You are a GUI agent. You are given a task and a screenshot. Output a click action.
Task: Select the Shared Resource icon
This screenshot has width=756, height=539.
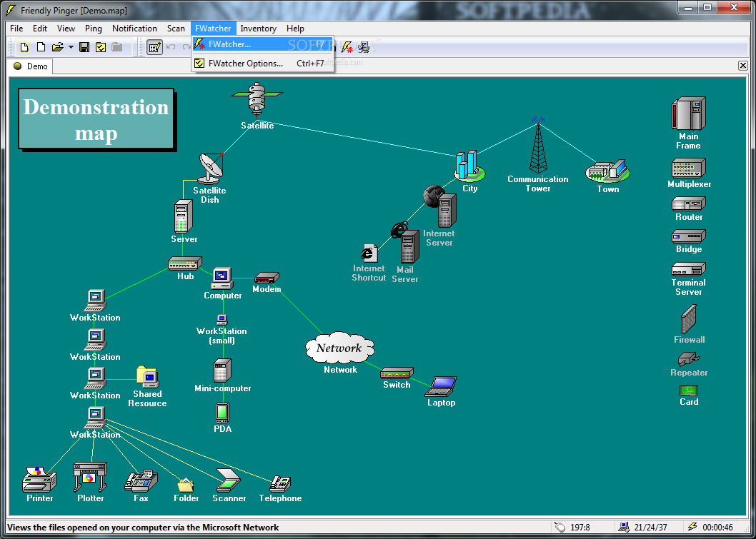(147, 377)
